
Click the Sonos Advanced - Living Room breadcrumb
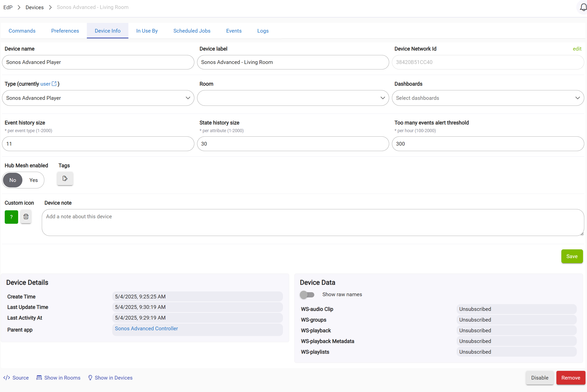click(x=93, y=7)
